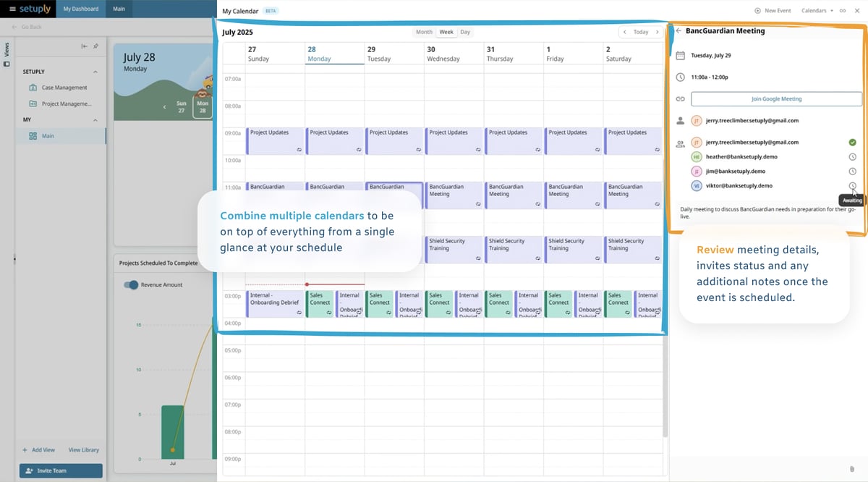
Task: Click the awaiting clock icon for viktor
Action: coord(852,186)
